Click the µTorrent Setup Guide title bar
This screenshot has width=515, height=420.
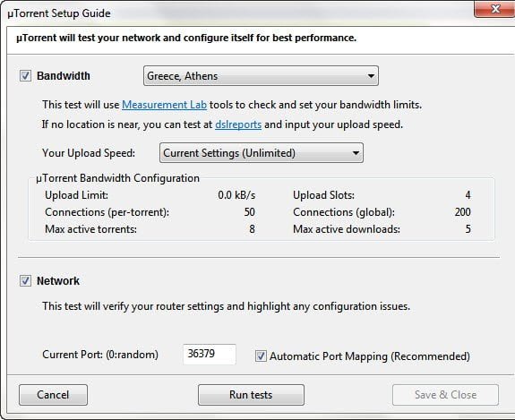(x=230, y=13)
